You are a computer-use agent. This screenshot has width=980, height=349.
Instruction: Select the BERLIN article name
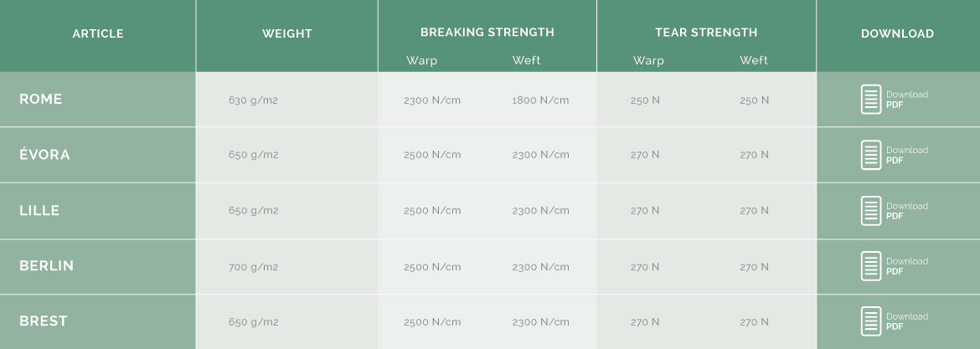click(x=46, y=265)
